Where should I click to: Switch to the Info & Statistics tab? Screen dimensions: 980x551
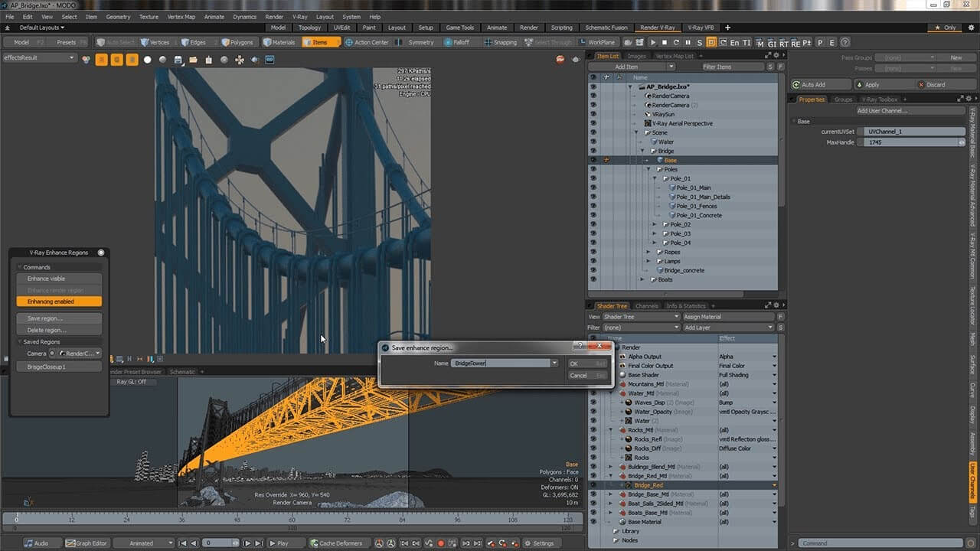pos(686,306)
